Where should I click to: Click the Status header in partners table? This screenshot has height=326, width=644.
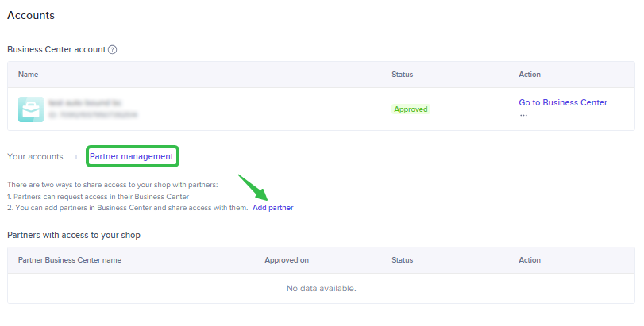point(402,260)
